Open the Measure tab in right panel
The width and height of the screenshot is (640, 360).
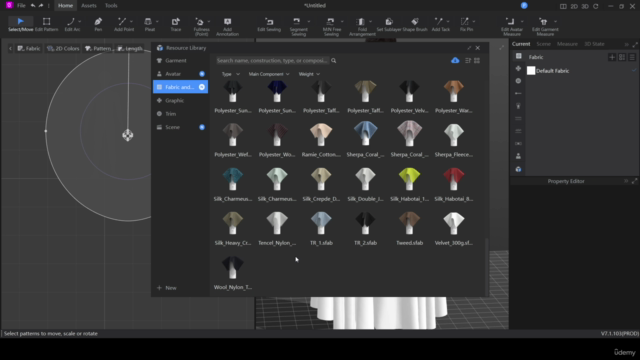(567, 44)
